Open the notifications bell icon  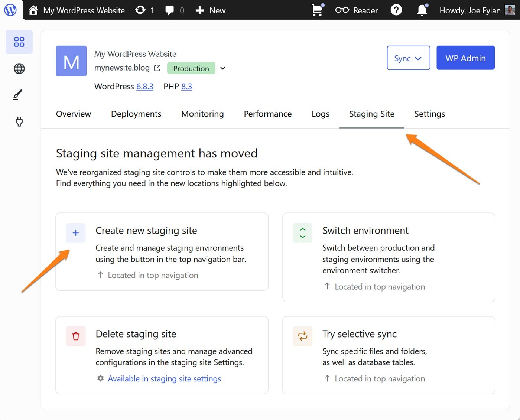pos(422,10)
